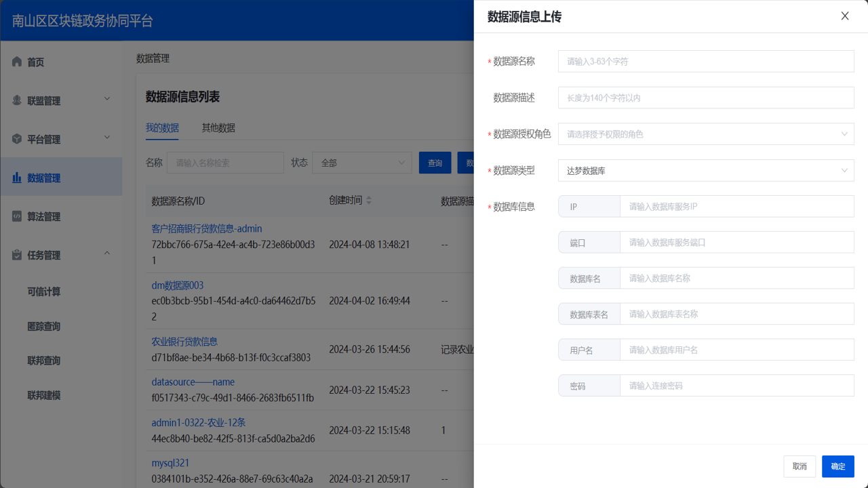The image size is (868, 488).
Task: Open the 数据源类型 dropdown
Action: tap(706, 170)
